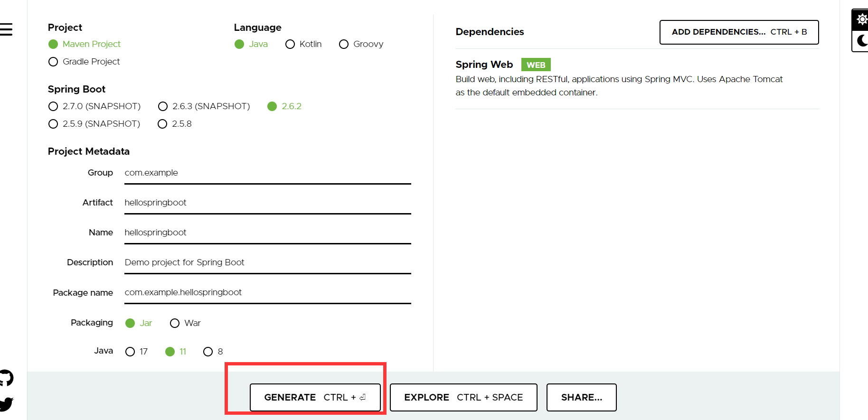Edit the Artifact field hellospringboot
The height and width of the screenshot is (420, 868).
tap(268, 203)
